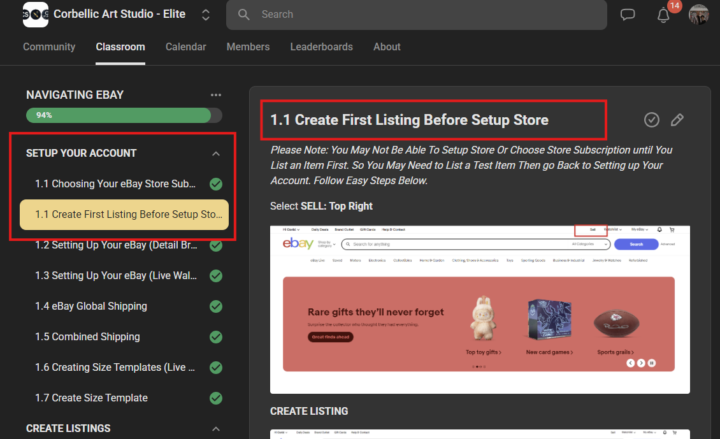Open the chat messages icon
Image resolution: width=720 pixels, height=439 pixels.
(x=627, y=15)
